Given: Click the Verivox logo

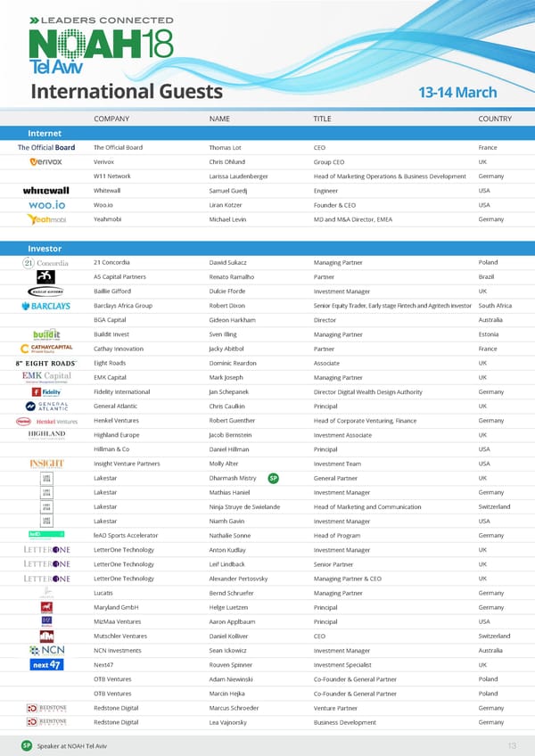Looking at the screenshot, I should (x=45, y=162).
